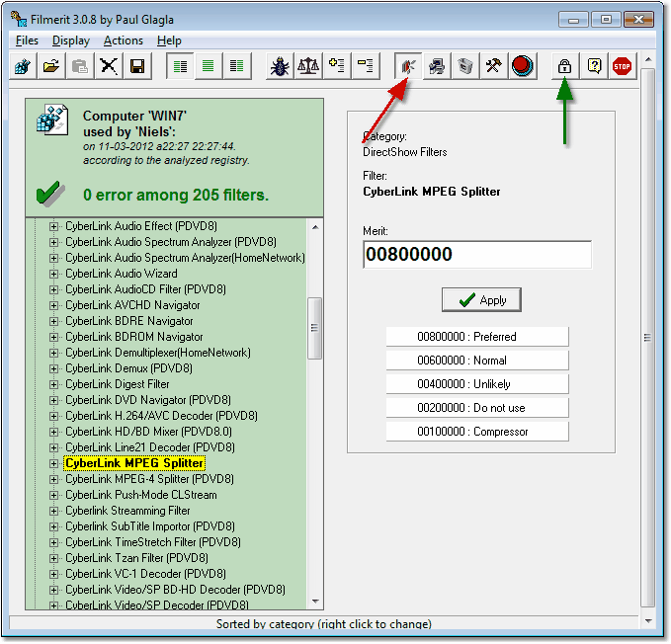Click the Apply button
Image resolution: width=671 pixels, height=644 pixels.
pos(481,299)
